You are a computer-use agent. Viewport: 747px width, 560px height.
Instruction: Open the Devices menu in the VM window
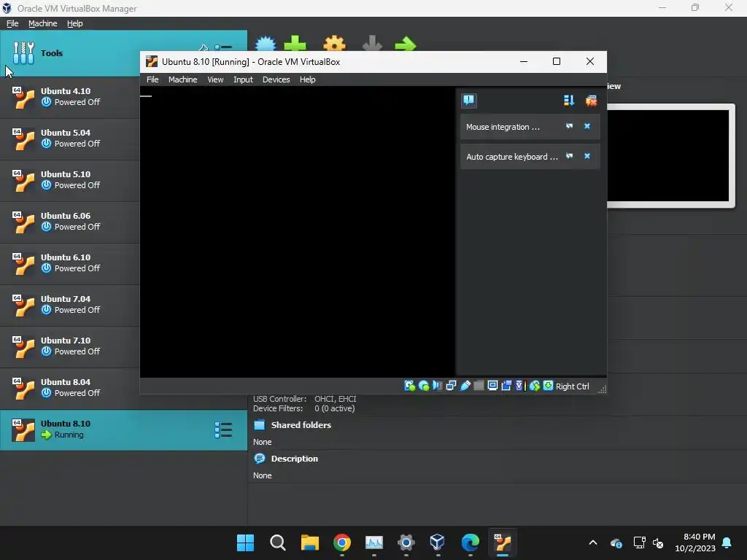[276, 79]
